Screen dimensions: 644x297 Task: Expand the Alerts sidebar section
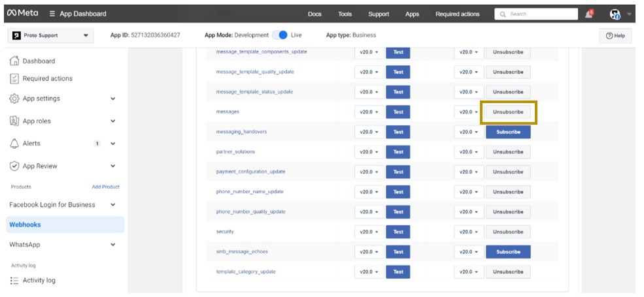click(x=112, y=144)
